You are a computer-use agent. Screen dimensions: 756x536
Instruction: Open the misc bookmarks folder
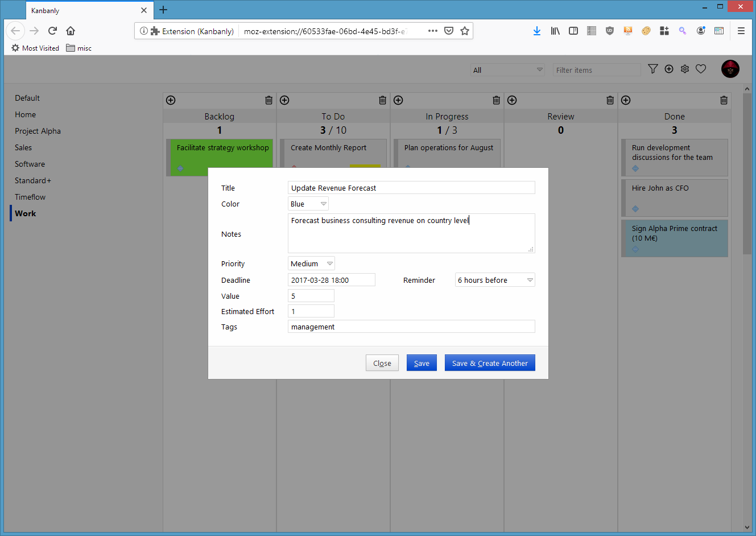click(x=79, y=48)
